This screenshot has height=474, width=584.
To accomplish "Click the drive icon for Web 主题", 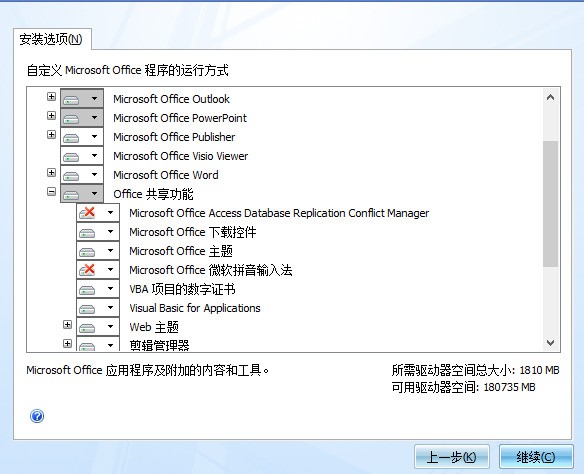I will click(87, 328).
